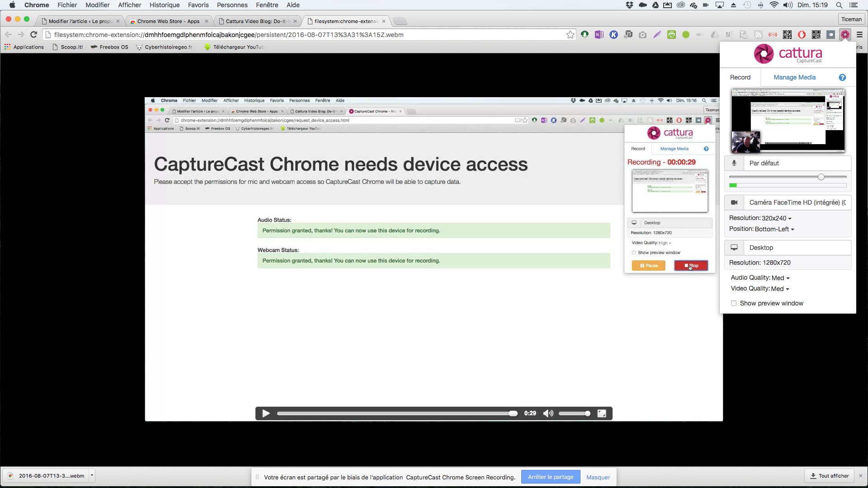Open the OneNote clipper extension
Viewport: 868px width, 488px height.
click(599, 35)
